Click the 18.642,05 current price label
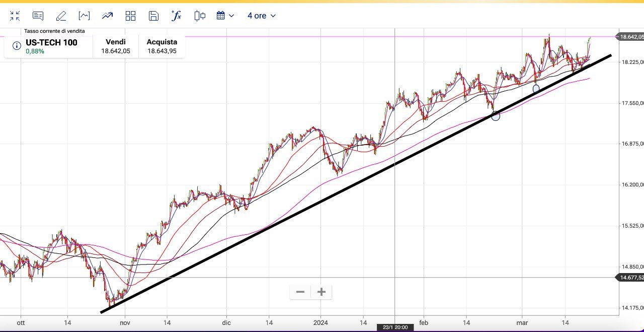 [x=631, y=37]
